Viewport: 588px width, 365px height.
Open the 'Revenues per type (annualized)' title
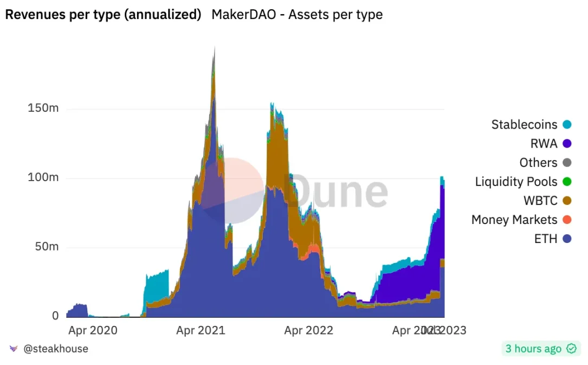tap(103, 15)
